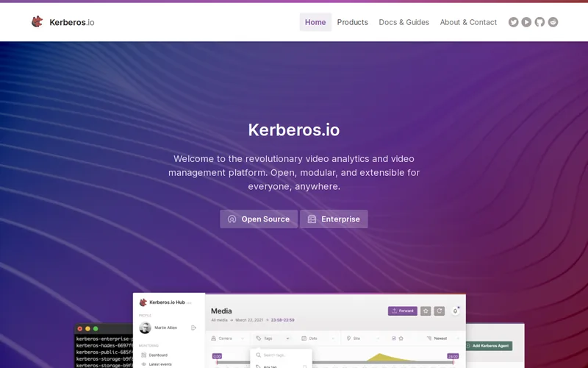Viewport: 588px width, 368px height.
Task: Click the red close dot of terminal window
Action: click(x=80, y=328)
